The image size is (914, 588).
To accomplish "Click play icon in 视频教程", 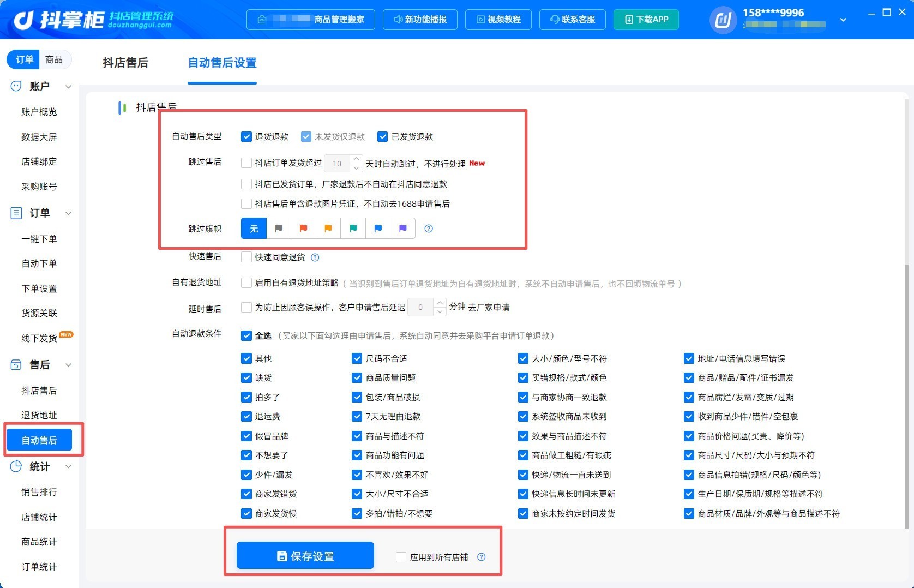I will tap(480, 20).
